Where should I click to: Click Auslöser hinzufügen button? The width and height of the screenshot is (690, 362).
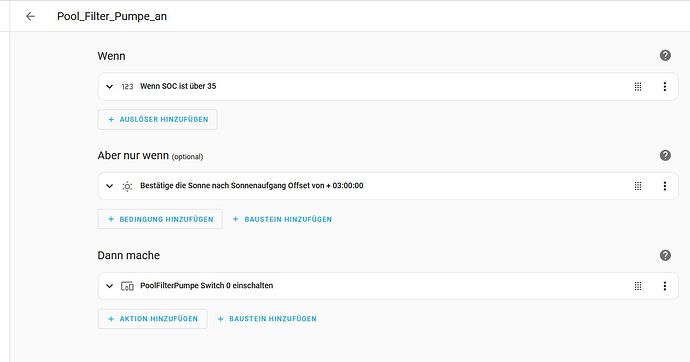pyautogui.click(x=158, y=120)
